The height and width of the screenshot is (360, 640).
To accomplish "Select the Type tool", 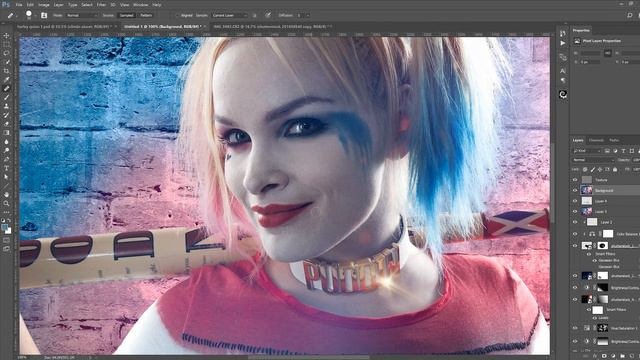I will pos(7,168).
